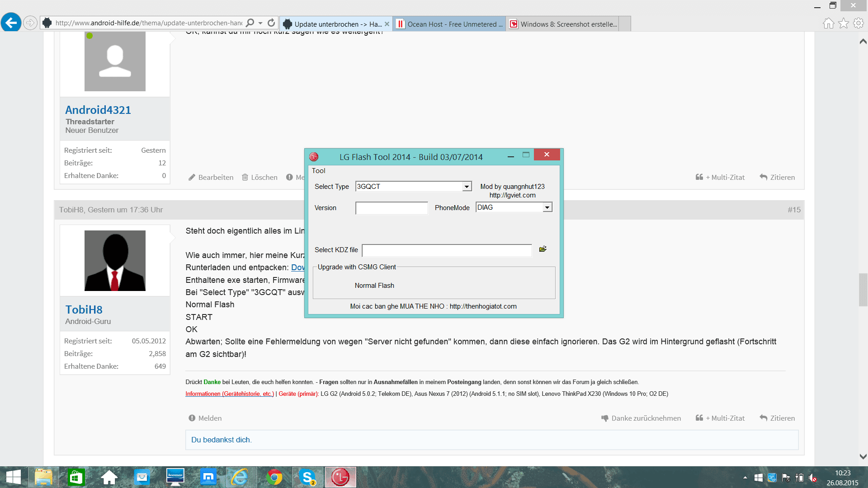The width and height of the screenshot is (868, 488).
Task: Click Löschen on Android4321's post
Action: click(260, 177)
